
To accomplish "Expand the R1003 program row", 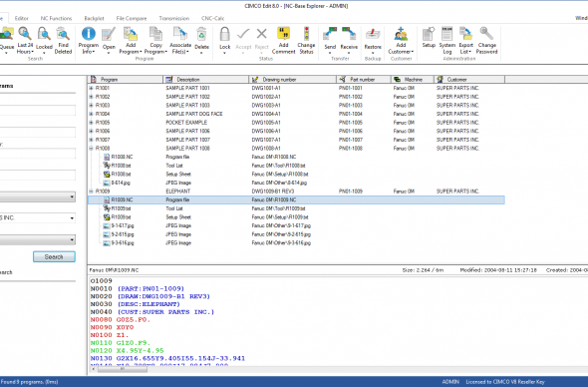I will pyautogui.click(x=91, y=106).
